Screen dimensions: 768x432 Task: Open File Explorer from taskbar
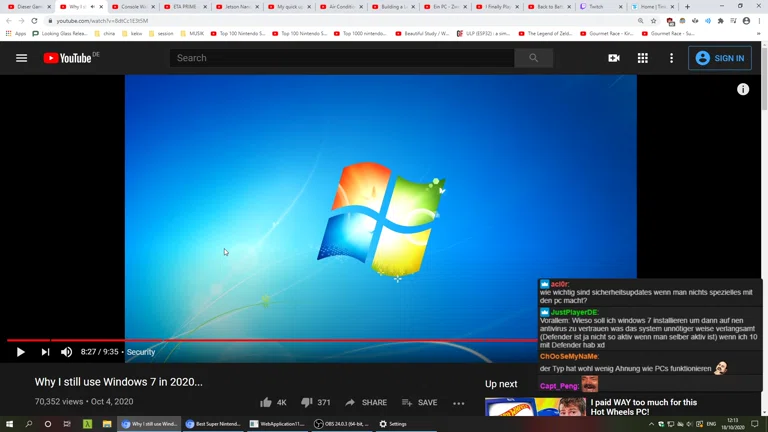click(x=107, y=424)
